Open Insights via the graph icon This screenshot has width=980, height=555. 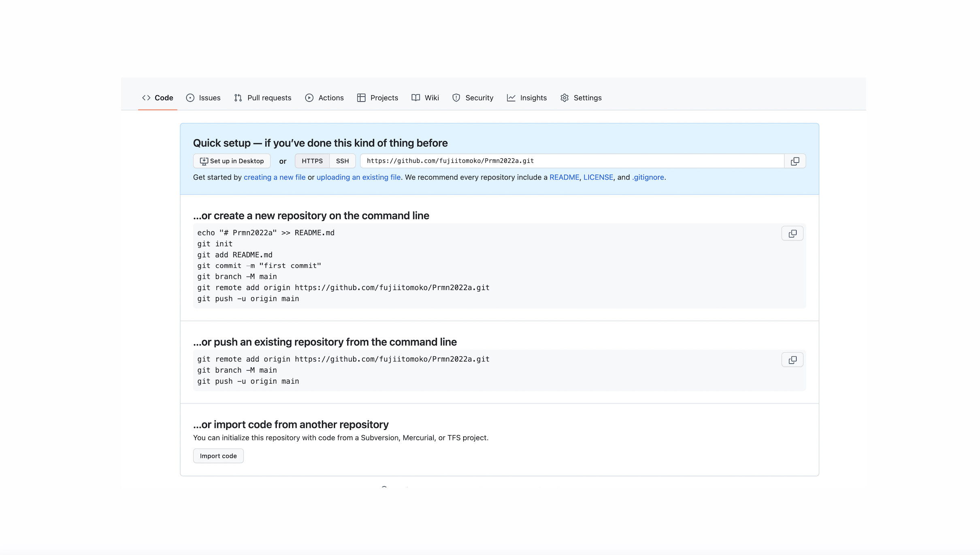511,98
